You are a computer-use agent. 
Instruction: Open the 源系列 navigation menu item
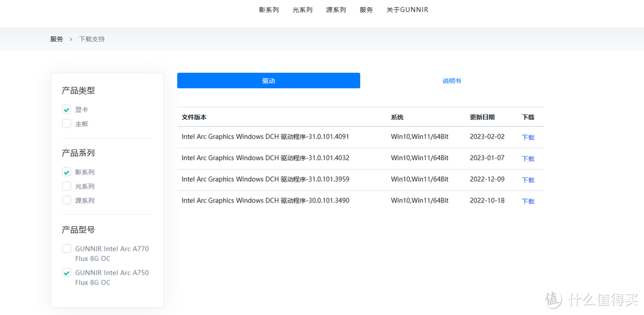[336, 10]
